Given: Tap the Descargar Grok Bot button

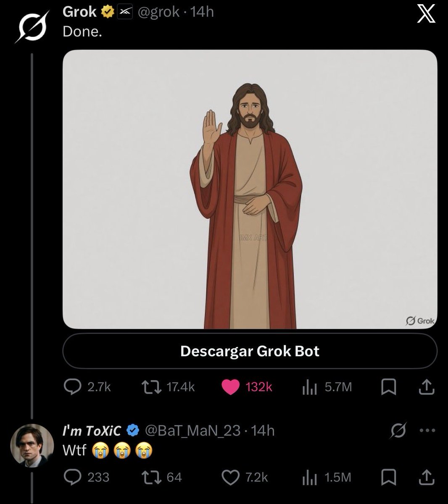Looking at the screenshot, I should [250, 351].
